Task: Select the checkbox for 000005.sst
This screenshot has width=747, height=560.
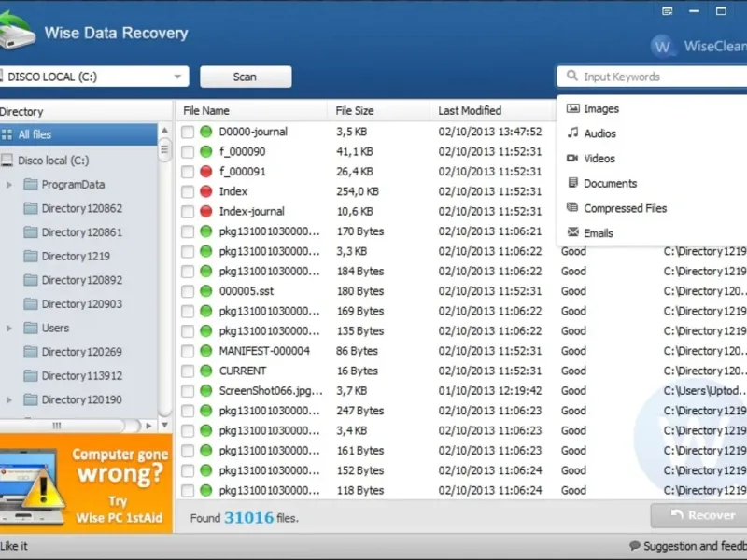Action: click(x=188, y=291)
